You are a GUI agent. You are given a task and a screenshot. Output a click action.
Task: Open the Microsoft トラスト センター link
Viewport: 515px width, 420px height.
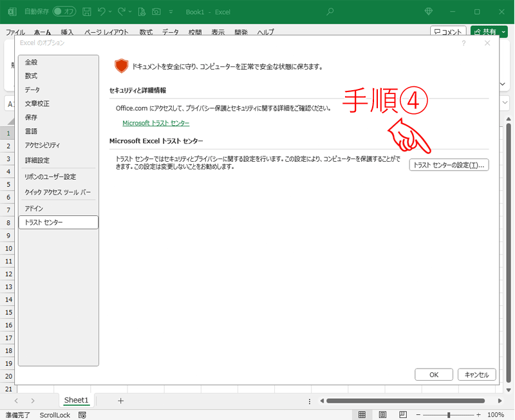(156, 123)
